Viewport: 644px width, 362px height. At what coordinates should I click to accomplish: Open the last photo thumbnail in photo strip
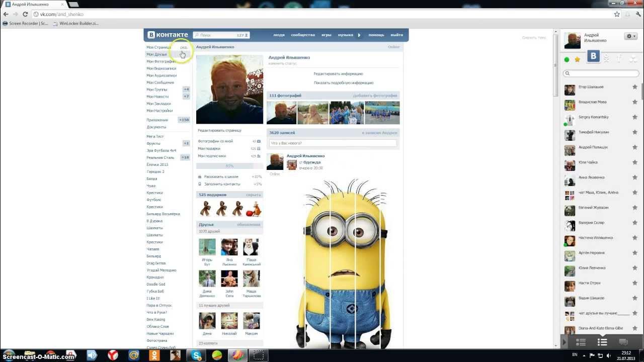382,113
